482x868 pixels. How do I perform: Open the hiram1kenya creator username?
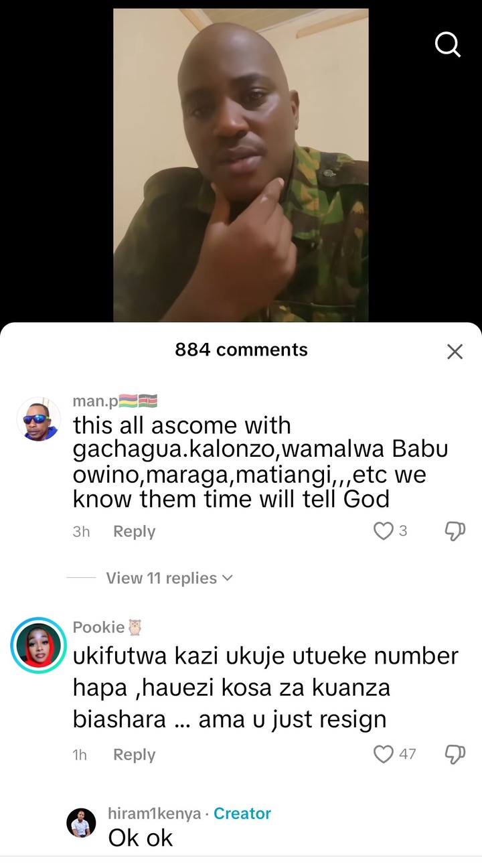coord(155,814)
